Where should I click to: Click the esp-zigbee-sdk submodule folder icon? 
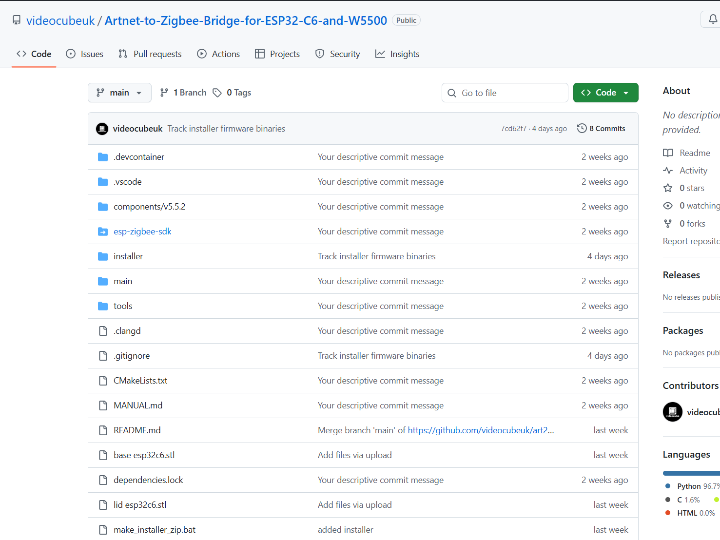(102, 231)
